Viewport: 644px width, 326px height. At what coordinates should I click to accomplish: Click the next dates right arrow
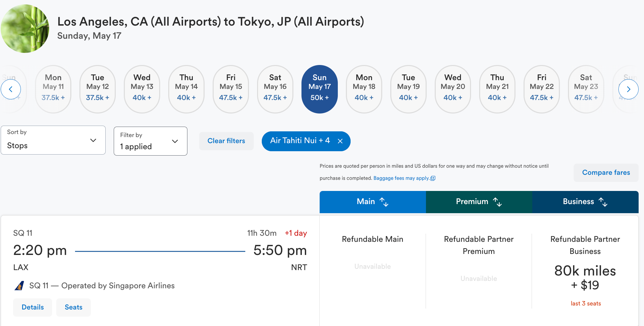628,89
